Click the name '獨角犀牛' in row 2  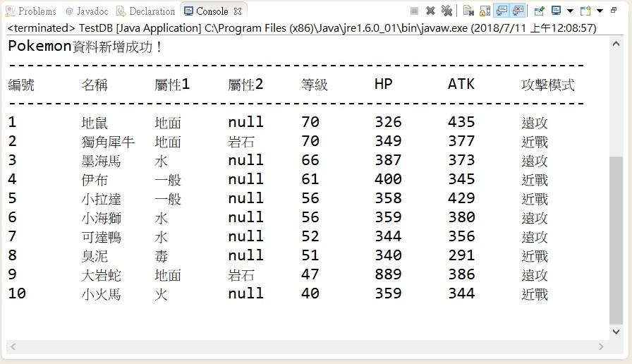108,142
